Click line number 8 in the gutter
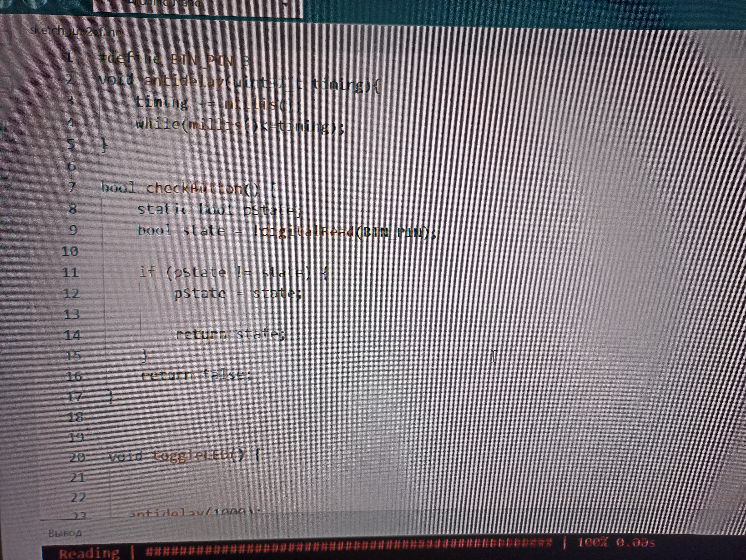Image resolution: width=746 pixels, height=560 pixels. click(x=73, y=209)
